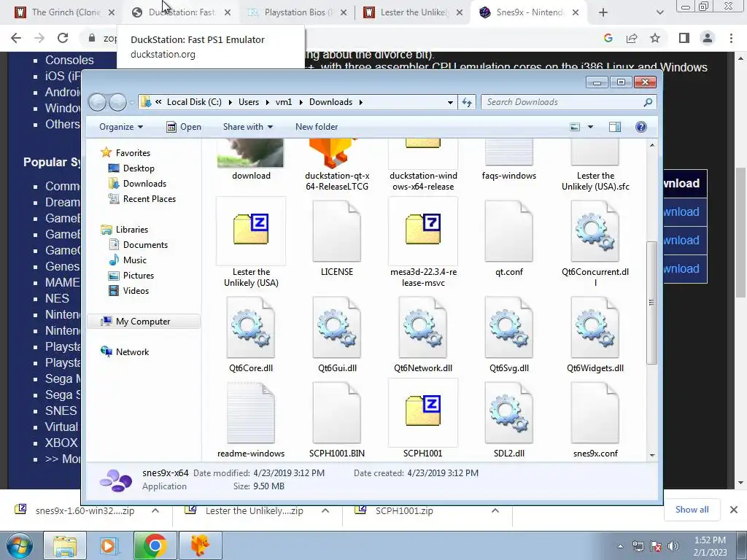Select the Qt6Concurrent.dll file icon
The height and width of the screenshot is (560, 747).
595,231
